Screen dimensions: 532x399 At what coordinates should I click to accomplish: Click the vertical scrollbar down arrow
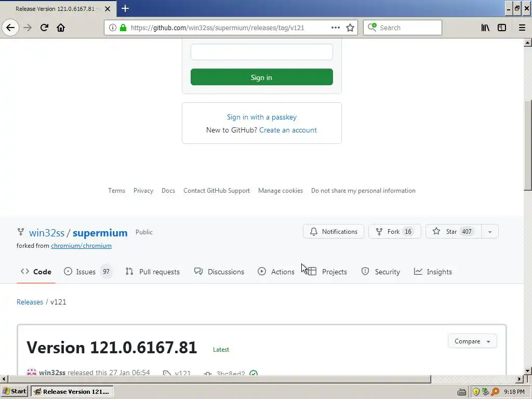[528, 370]
